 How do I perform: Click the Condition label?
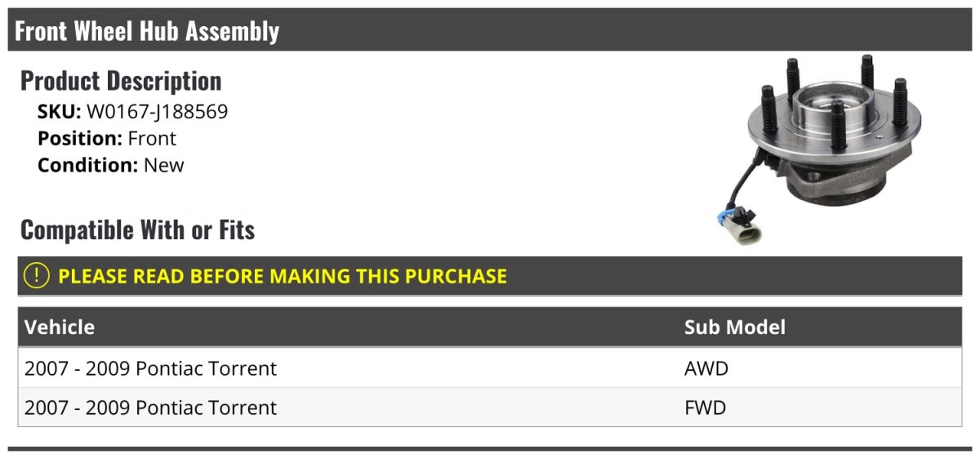tap(88, 165)
